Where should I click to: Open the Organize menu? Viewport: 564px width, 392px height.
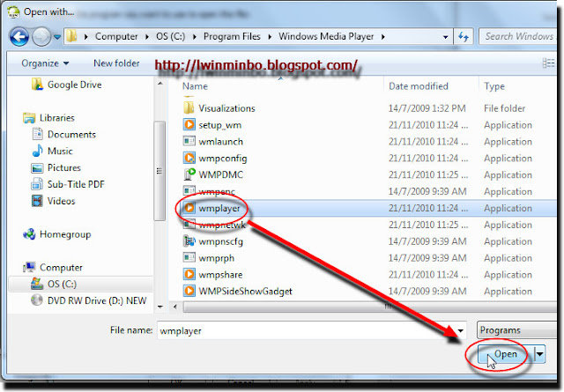click(x=45, y=63)
